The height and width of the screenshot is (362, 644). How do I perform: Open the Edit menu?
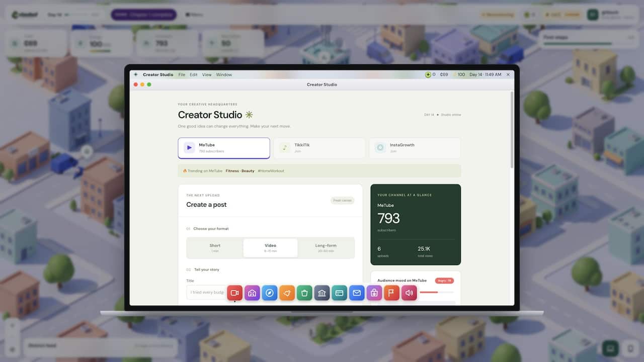click(194, 74)
